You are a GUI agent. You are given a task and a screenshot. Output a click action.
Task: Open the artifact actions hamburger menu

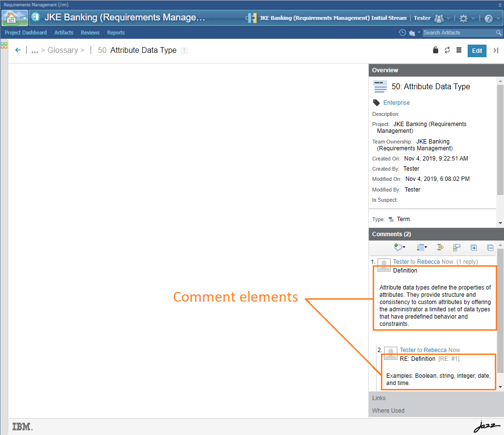[x=459, y=50]
